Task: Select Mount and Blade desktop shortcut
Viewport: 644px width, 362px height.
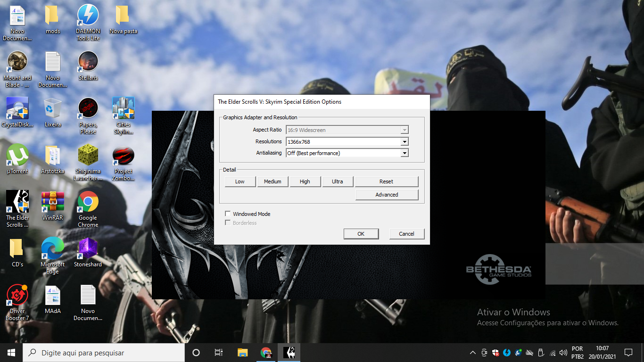Action: pos(17,69)
